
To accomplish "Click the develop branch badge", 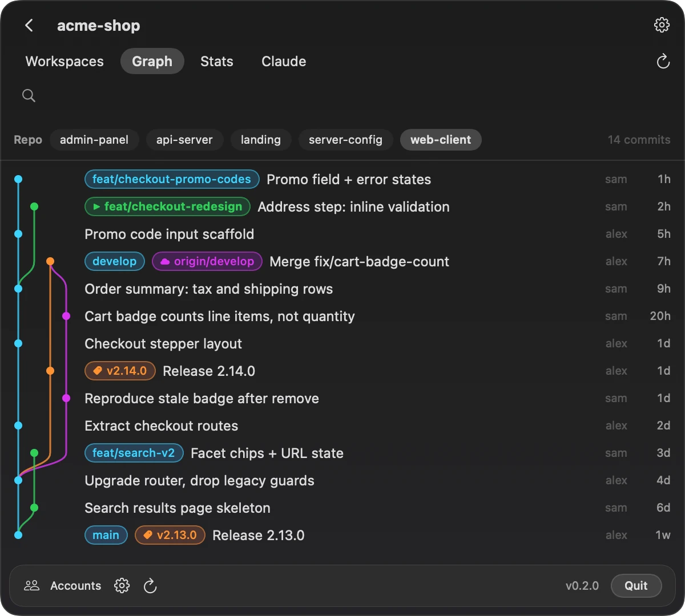I will [115, 261].
